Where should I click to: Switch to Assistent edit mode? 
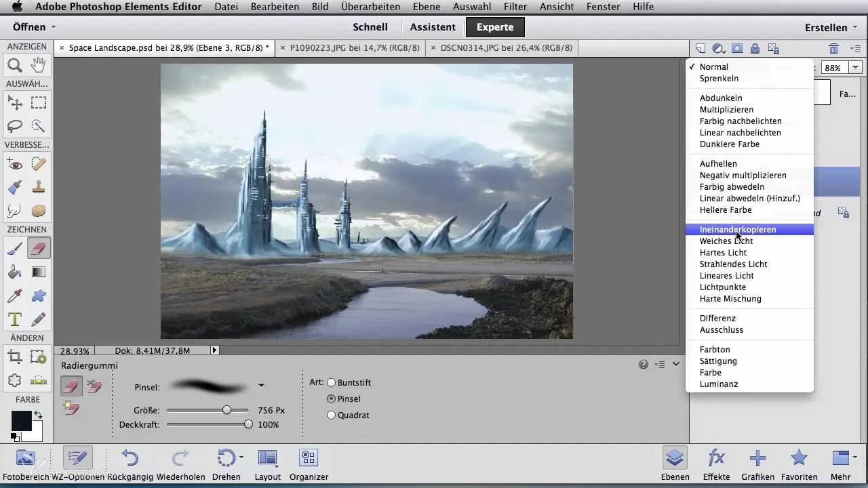433,27
